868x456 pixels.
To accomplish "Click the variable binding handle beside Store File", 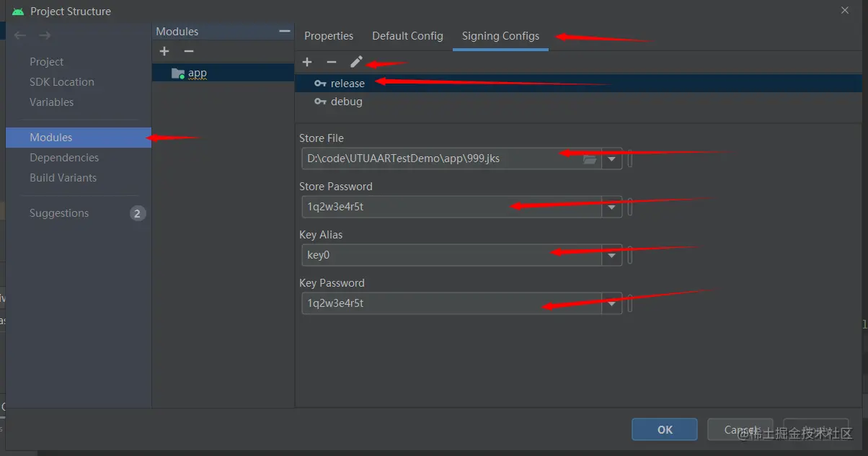I will coord(630,159).
